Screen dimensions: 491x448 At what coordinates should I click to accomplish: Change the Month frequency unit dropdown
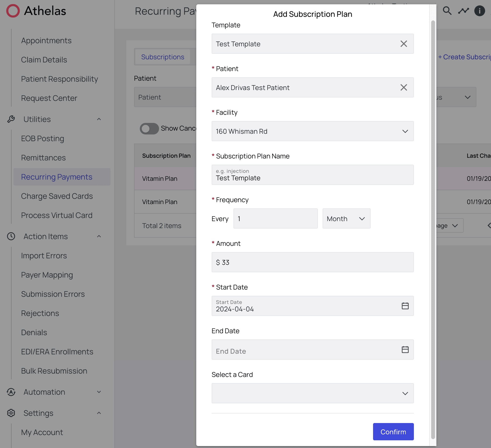[x=346, y=219]
